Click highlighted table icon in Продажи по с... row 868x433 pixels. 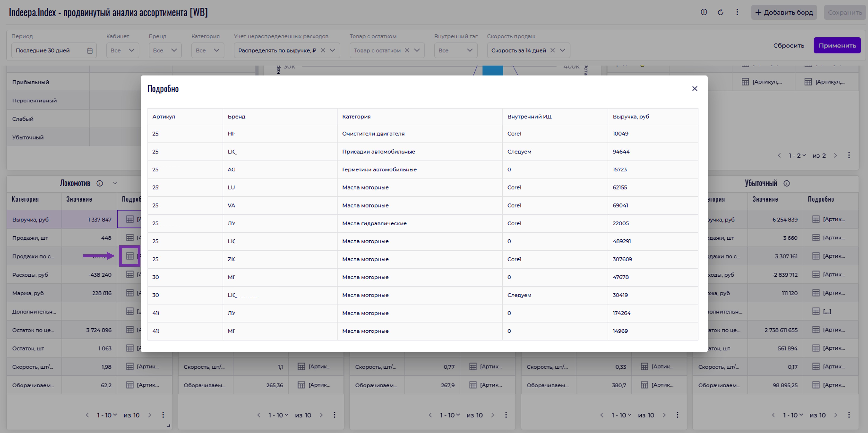click(x=130, y=256)
